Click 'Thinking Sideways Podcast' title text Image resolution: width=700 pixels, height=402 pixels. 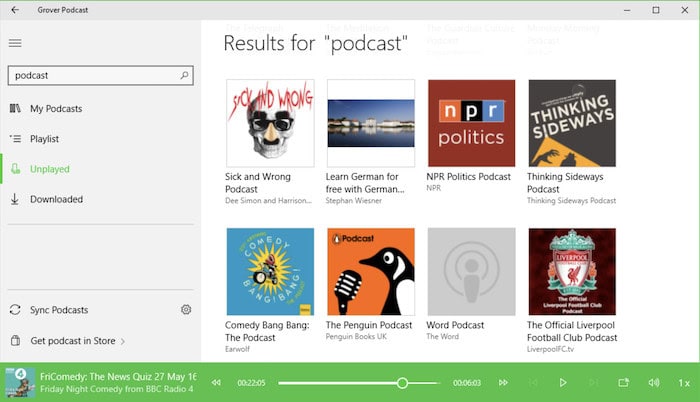point(565,183)
